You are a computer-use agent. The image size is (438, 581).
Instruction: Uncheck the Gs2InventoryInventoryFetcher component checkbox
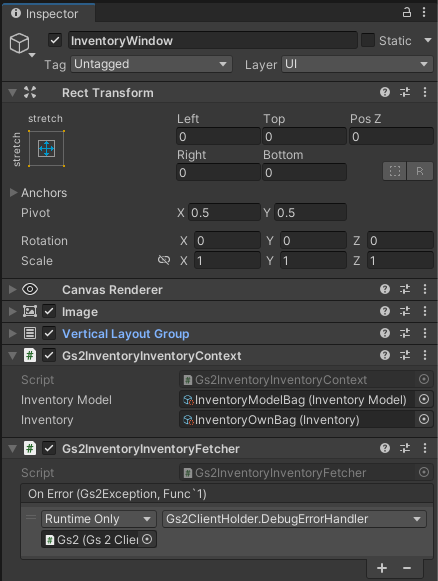(49, 448)
